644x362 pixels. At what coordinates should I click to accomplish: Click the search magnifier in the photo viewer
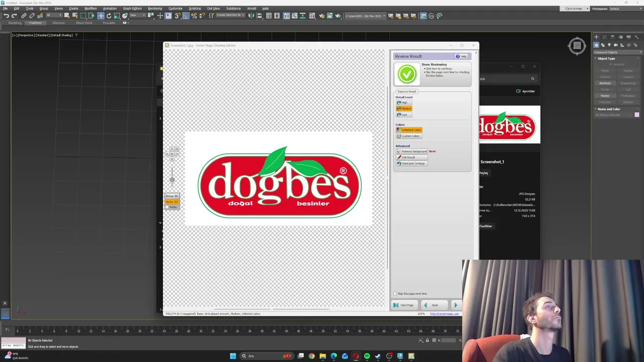click(532, 78)
